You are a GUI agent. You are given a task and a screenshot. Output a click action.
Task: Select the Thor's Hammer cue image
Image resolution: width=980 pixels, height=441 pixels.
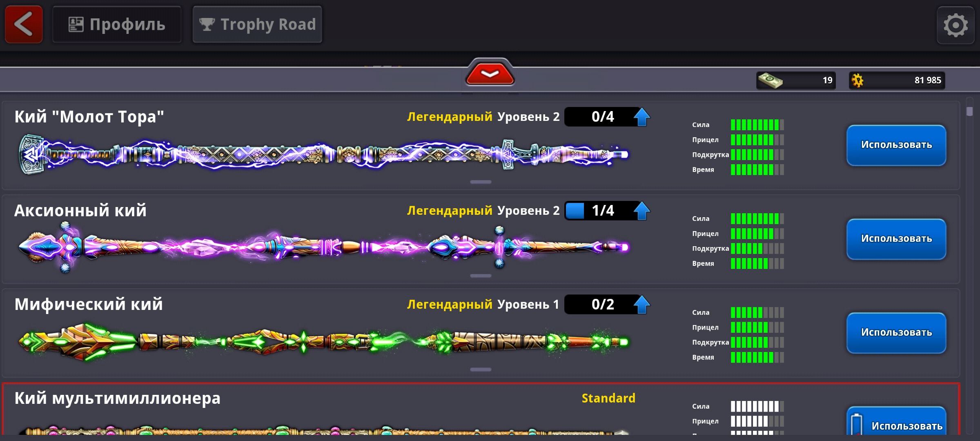[323, 154]
